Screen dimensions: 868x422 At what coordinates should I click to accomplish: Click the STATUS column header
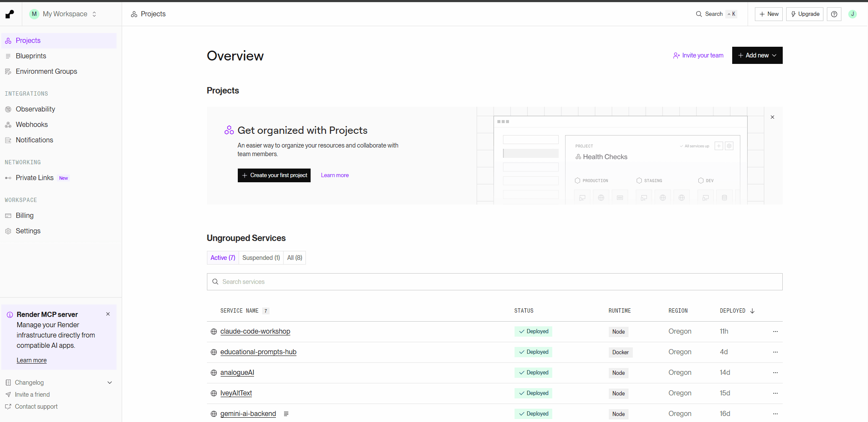524,311
